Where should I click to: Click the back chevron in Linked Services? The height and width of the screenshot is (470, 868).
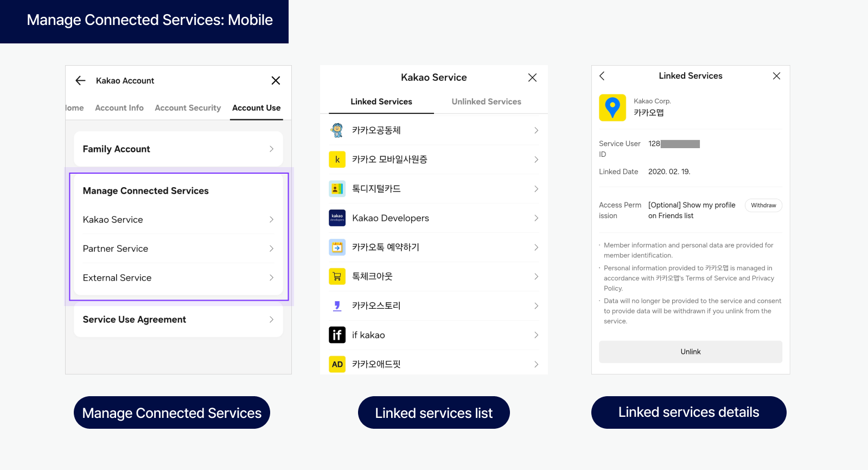pyautogui.click(x=602, y=76)
